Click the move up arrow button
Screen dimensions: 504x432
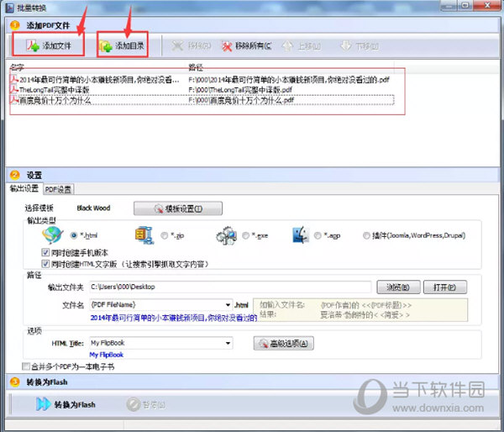point(302,46)
